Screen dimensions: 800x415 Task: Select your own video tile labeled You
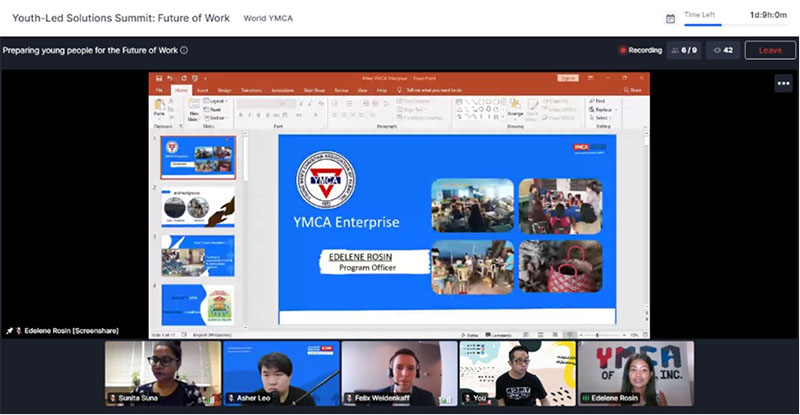coord(517,374)
